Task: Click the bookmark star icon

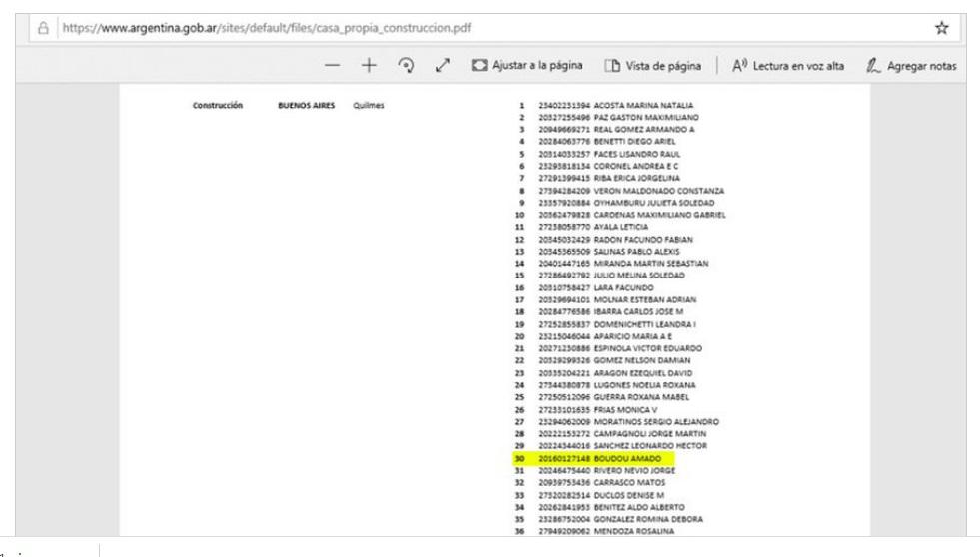Action: point(941,28)
